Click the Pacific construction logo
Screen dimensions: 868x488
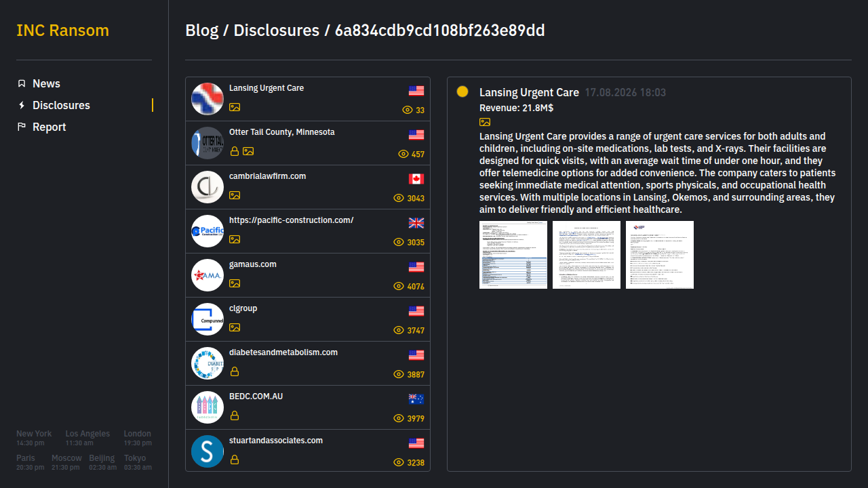pyautogui.click(x=208, y=231)
